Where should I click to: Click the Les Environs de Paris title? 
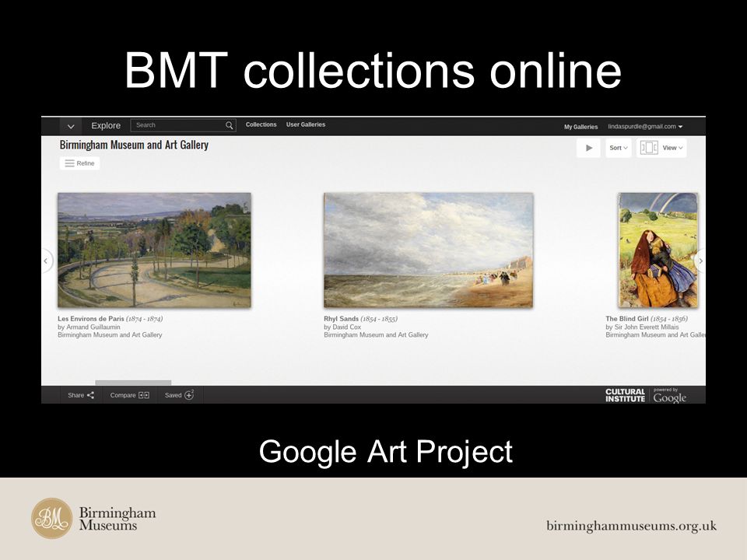coord(91,319)
